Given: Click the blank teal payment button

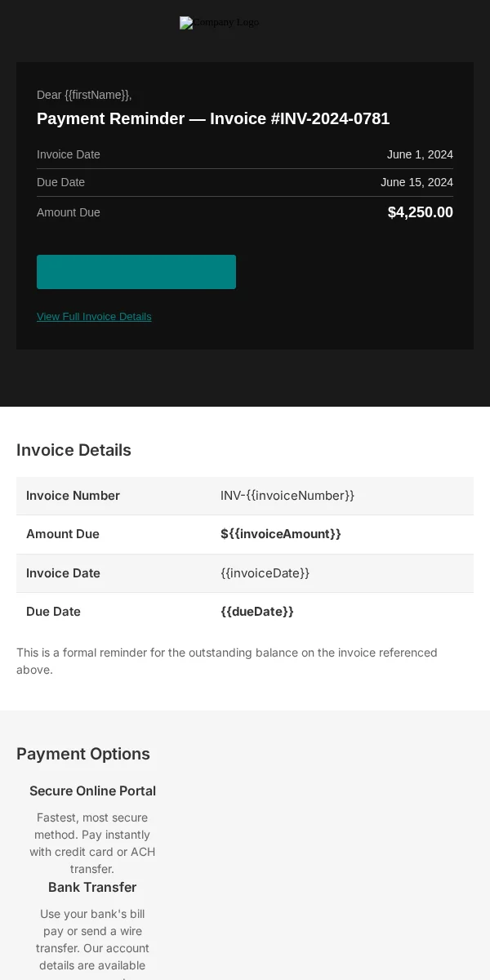Looking at the screenshot, I should [136, 272].
